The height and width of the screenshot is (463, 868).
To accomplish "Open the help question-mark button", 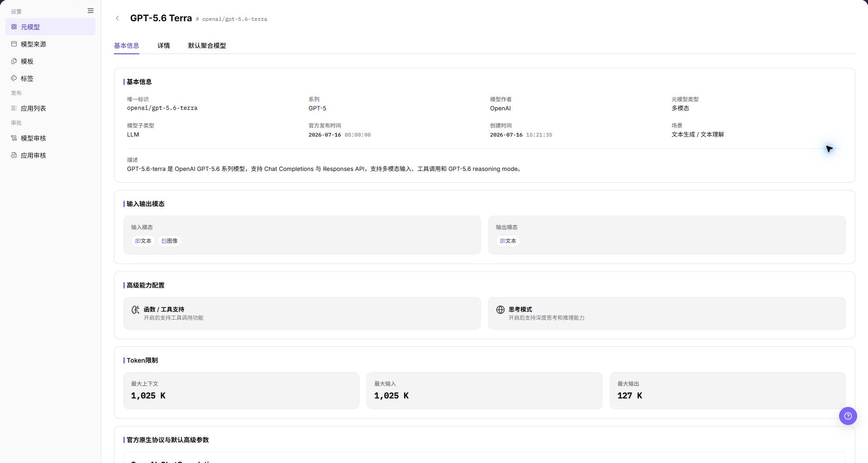I will [x=848, y=416].
